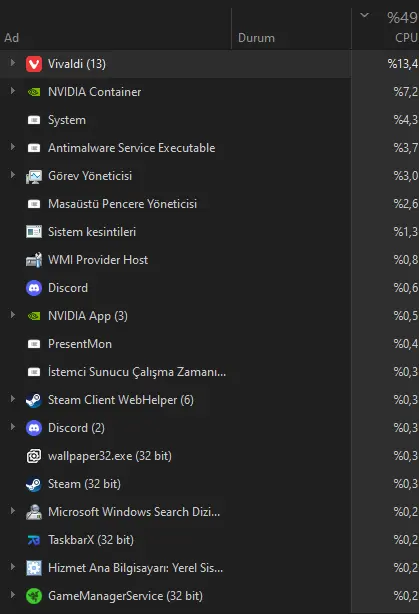The width and height of the screenshot is (419, 614).
Task: Click the sort arrow above CPU
Action: pyautogui.click(x=365, y=16)
